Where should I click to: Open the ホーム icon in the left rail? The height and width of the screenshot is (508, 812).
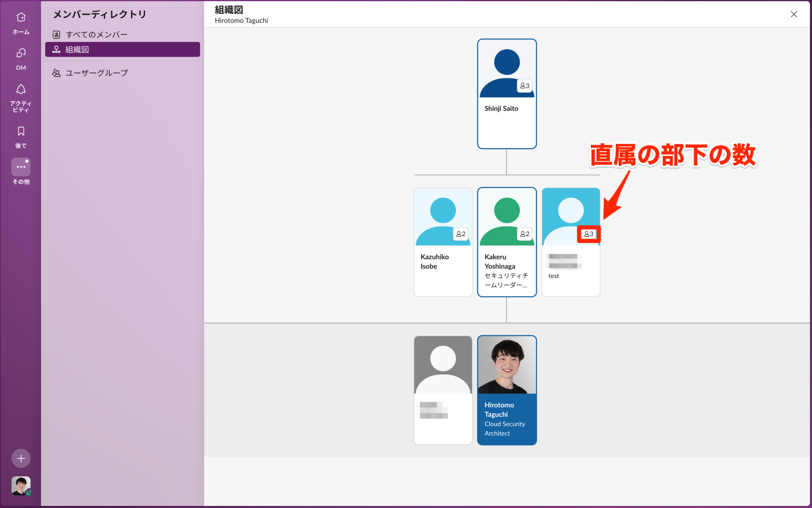[x=21, y=17]
